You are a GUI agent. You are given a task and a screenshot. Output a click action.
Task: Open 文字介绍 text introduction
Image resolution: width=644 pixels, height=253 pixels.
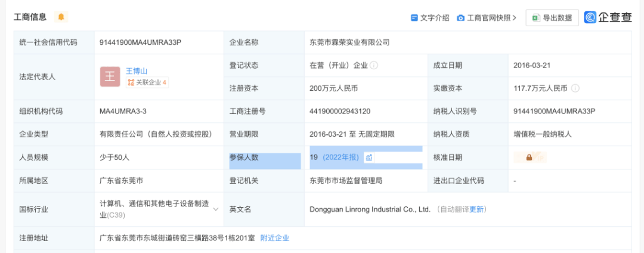434,18
